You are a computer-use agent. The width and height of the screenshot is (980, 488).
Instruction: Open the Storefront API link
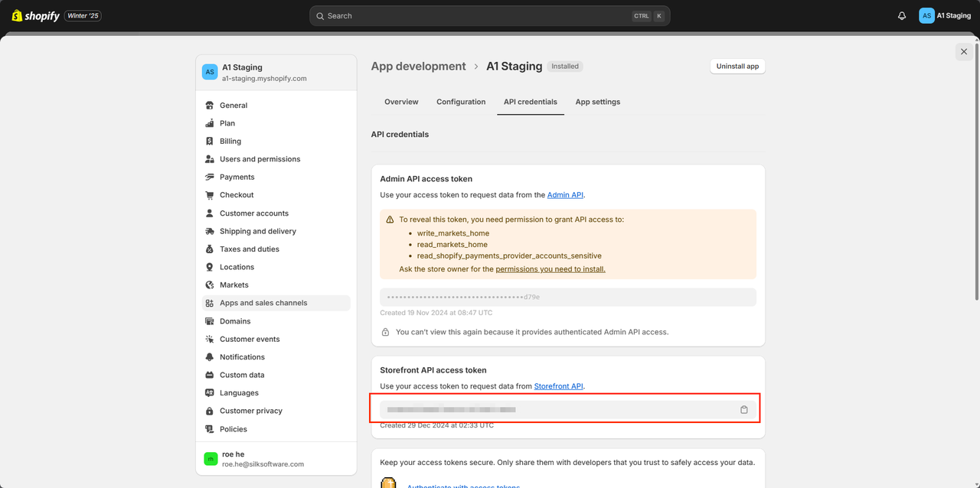point(559,386)
